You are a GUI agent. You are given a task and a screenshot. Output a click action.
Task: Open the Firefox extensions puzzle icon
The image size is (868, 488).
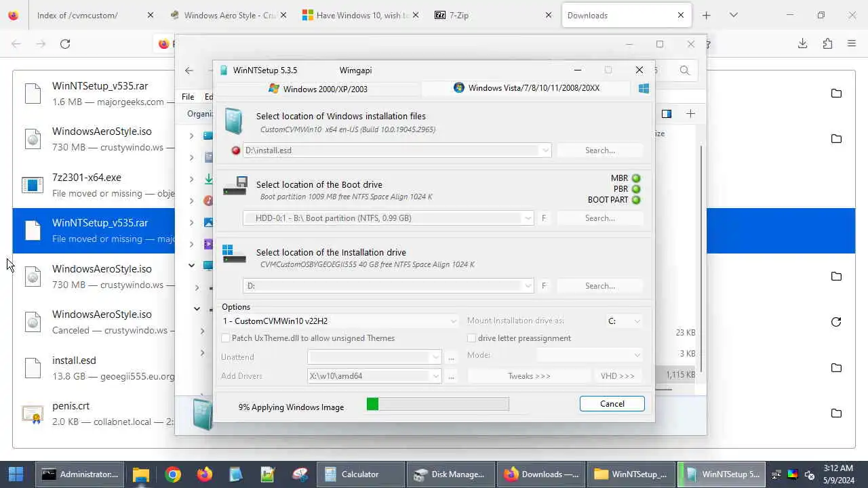point(827,43)
